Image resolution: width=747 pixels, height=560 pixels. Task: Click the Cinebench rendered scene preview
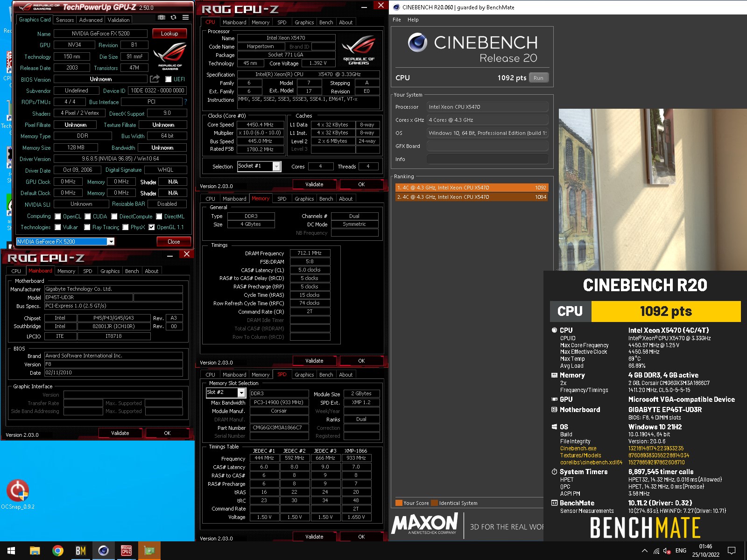click(x=653, y=189)
